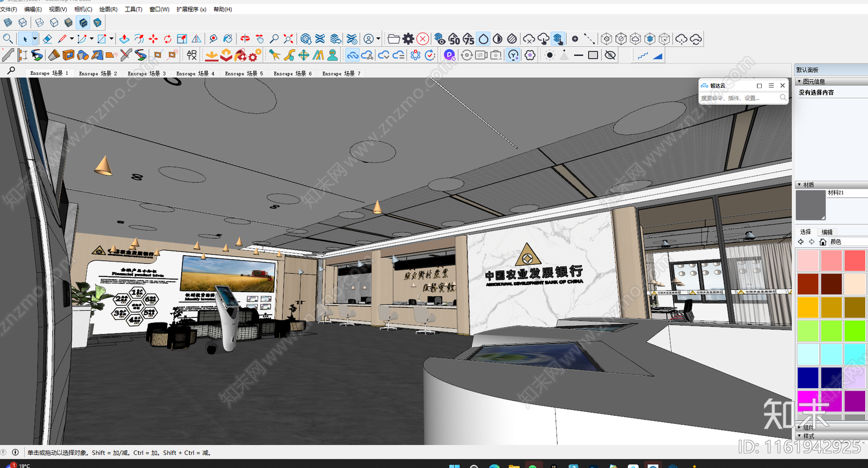Collapse the 材质 panel

tap(799, 185)
